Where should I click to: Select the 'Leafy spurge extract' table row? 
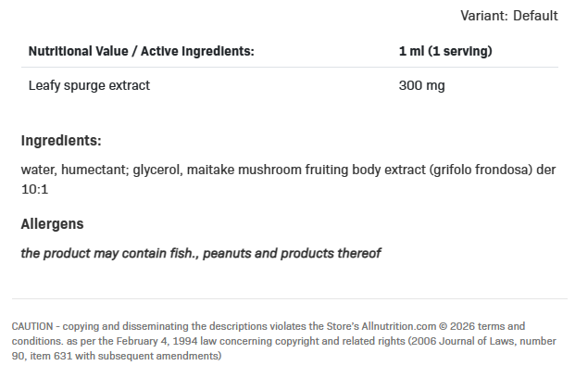(89, 85)
